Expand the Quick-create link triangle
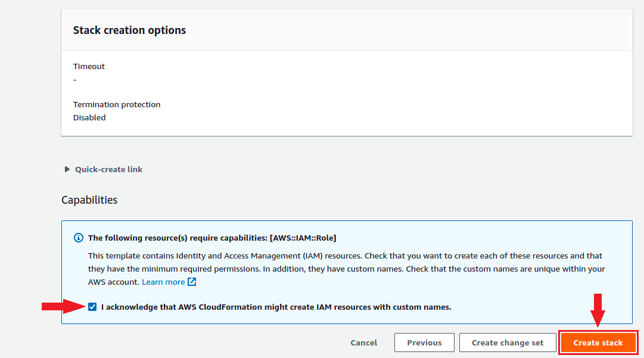644x358 pixels. coord(67,169)
